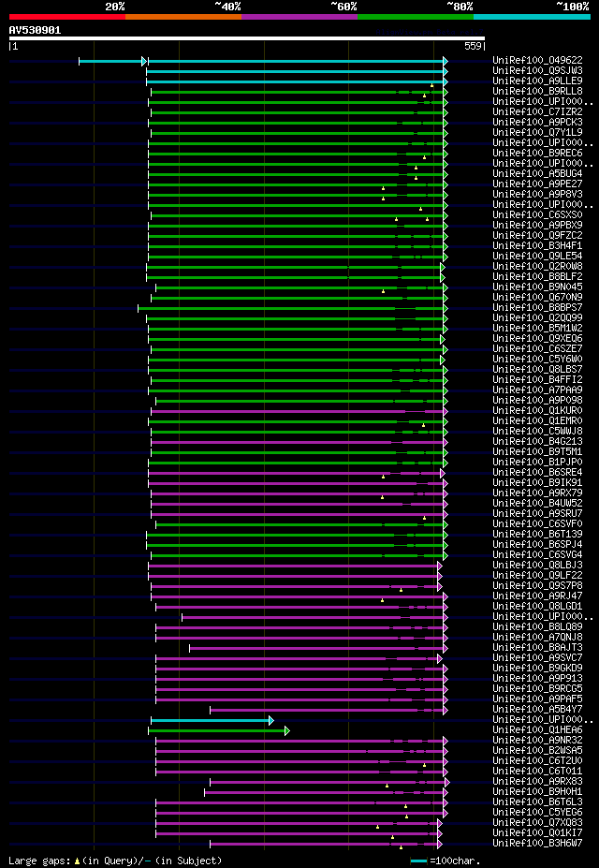Click the arrowhead ending the Q1HEA6 alignment
599x868 pixels.
point(287,730)
